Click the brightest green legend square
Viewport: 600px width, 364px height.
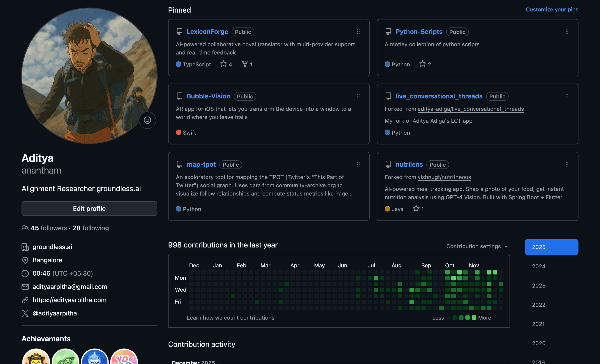[x=474, y=318]
